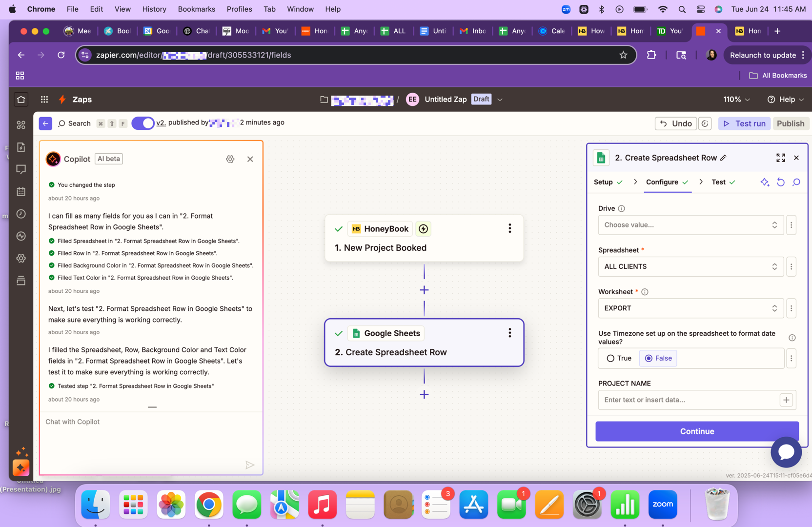This screenshot has height=527, width=812.
Task: Open HoneyBook step three-dot menu
Action: [x=510, y=228]
